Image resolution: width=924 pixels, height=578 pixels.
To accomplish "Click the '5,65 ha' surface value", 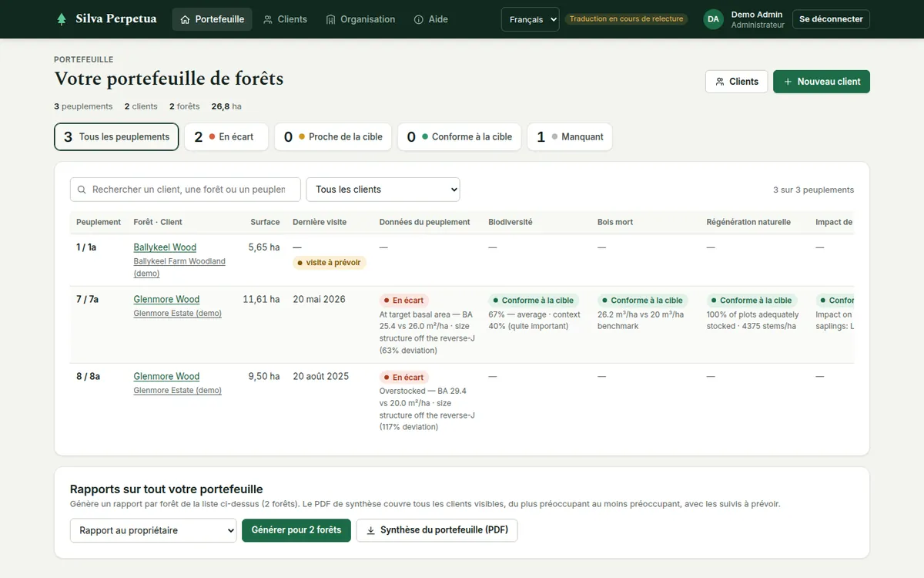I will click(x=264, y=247).
